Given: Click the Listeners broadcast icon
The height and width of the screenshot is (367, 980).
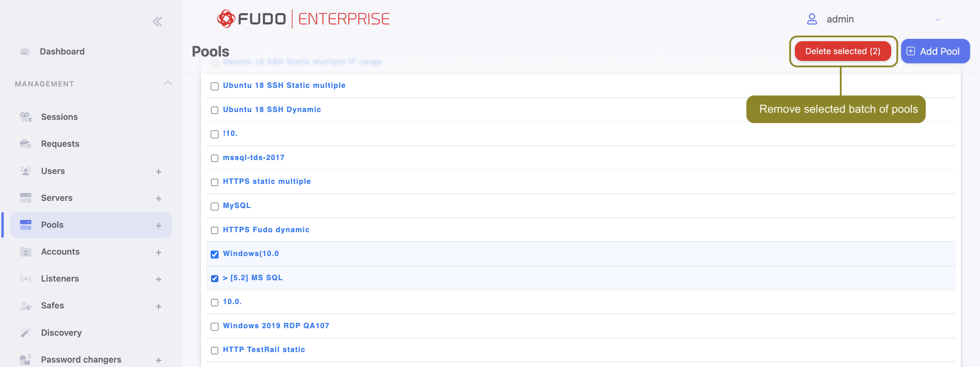Looking at the screenshot, I should 26,279.
